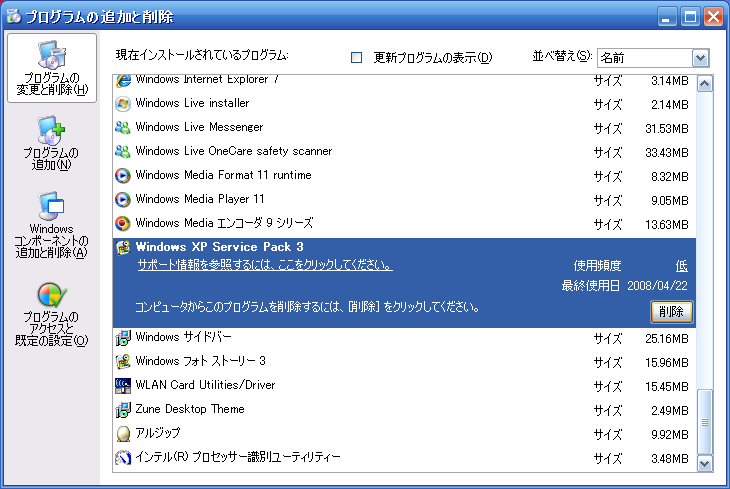Viewport: 730px width, 489px height.
Task: Select Windows Live installer entry text
Action: (x=192, y=103)
